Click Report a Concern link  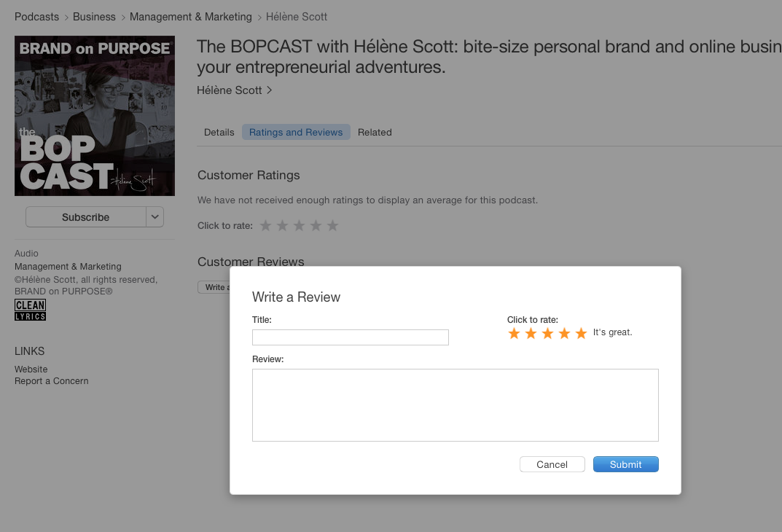[x=51, y=381]
